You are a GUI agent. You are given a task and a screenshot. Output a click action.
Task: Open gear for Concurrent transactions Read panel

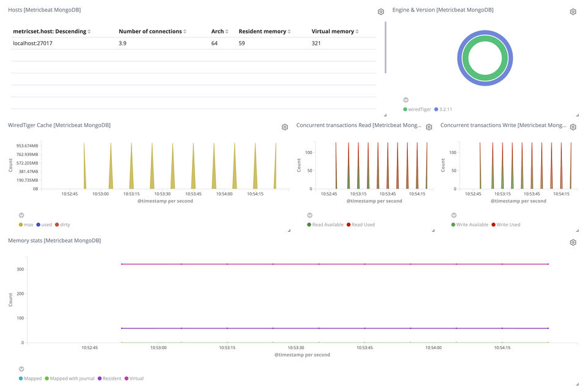pyautogui.click(x=429, y=127)
